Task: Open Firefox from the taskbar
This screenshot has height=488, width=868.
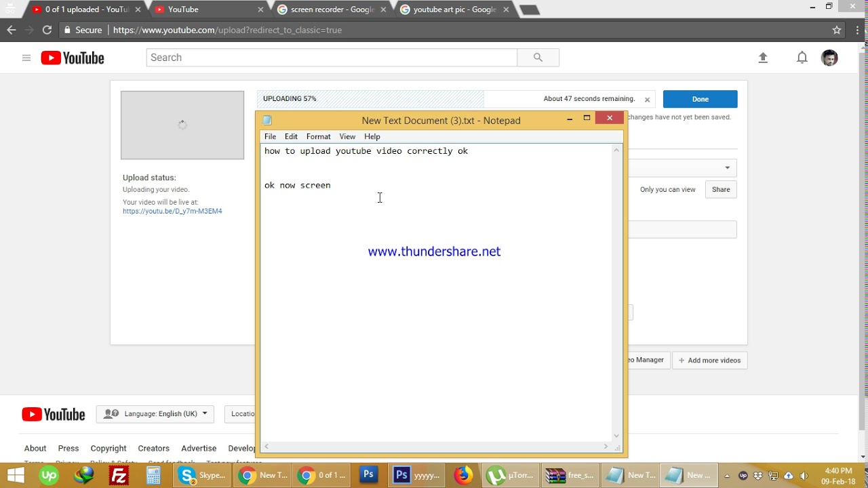Action: click(x=464, y=475)
